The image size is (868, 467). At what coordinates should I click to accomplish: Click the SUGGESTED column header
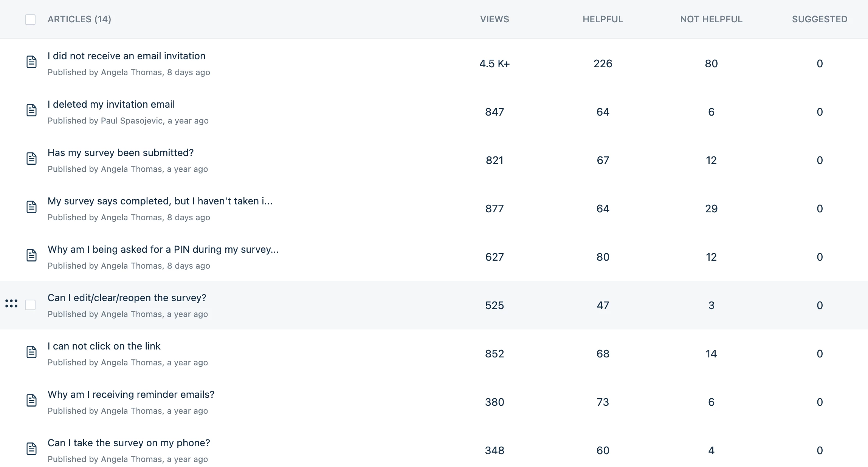[x=820, y=19]
